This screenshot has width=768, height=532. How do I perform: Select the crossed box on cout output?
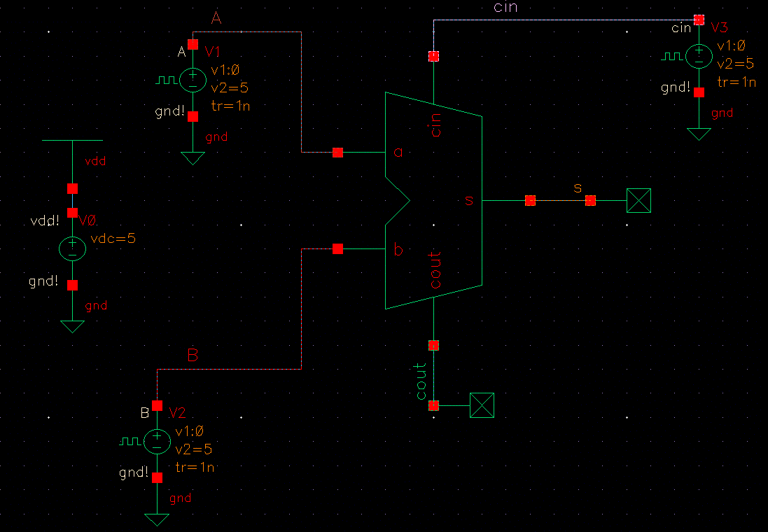tap(482, 405)
